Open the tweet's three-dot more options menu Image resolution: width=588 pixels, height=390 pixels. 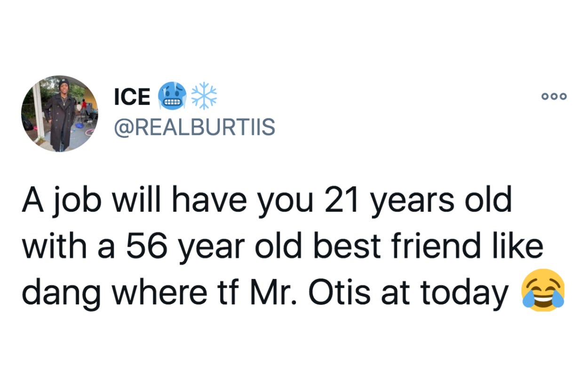555,96
